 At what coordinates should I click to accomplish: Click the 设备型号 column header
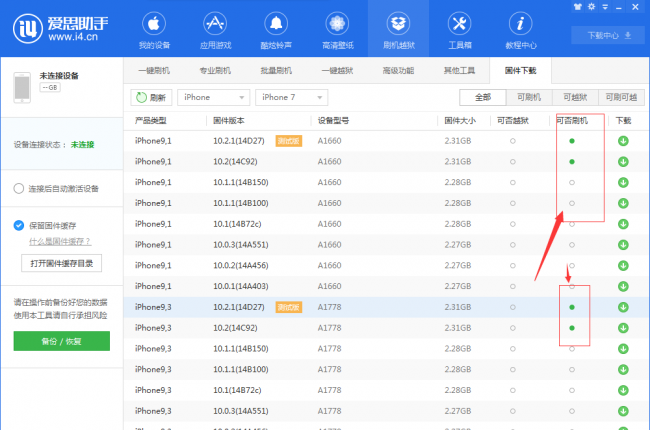coord(333,121)
